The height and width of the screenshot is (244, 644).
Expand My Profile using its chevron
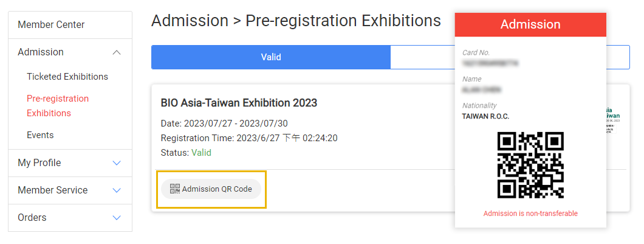coord(117,163)
